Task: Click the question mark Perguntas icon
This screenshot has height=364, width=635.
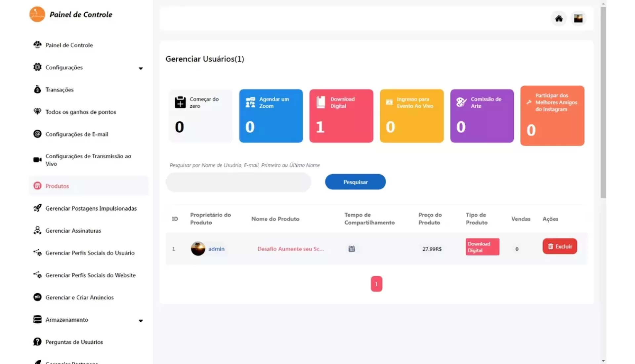Action: (37, 342)
